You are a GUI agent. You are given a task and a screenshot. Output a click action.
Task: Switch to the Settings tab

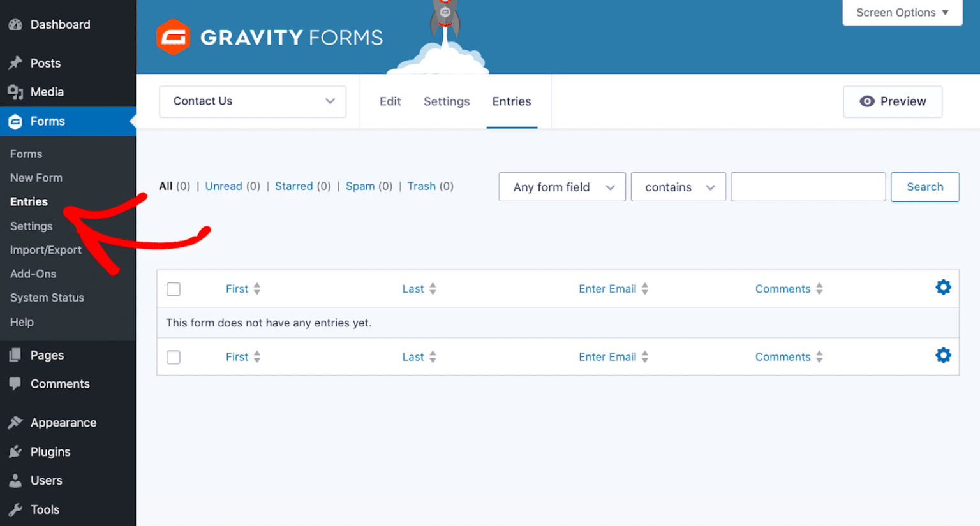click(446, 101)
